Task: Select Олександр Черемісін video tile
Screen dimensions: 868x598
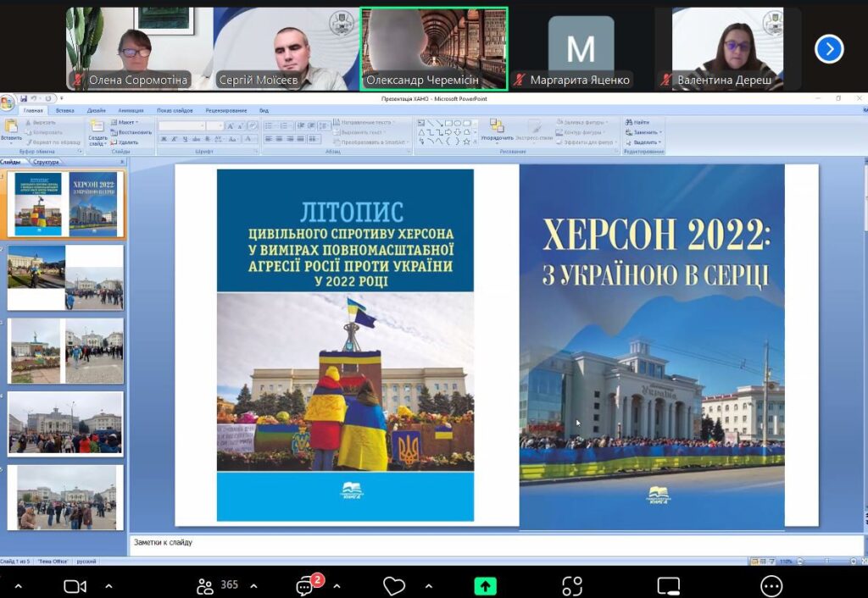Action: (x=434, y=48)
